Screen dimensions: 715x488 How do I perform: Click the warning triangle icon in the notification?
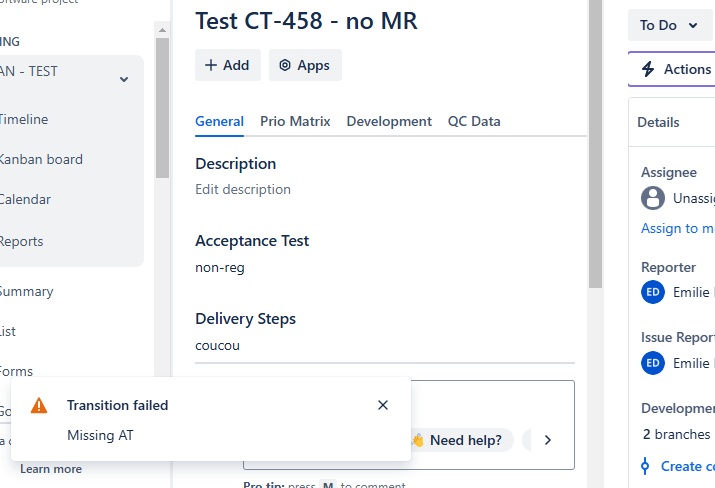(x=39, y=405)
